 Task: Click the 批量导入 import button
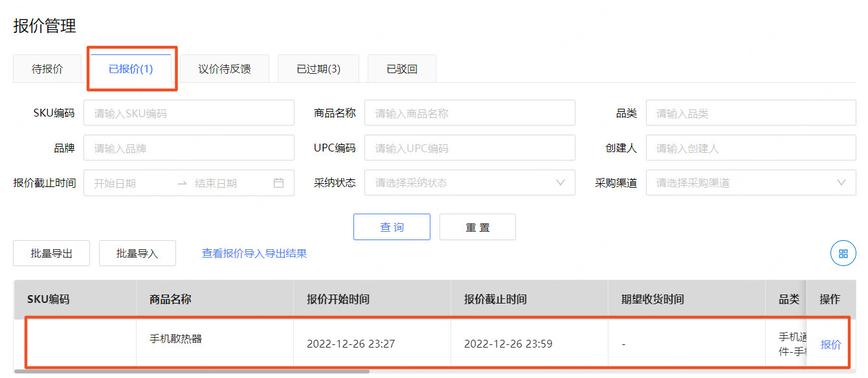tap(137, 253)
